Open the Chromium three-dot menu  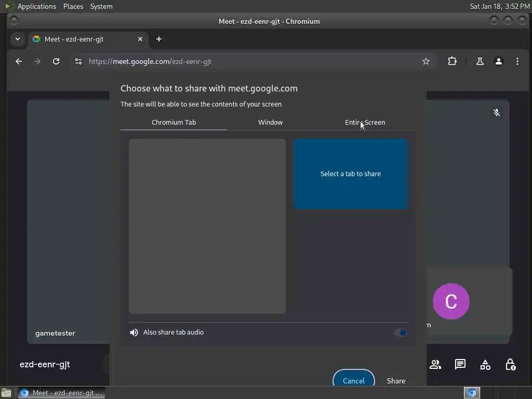[x=517, y=61]
